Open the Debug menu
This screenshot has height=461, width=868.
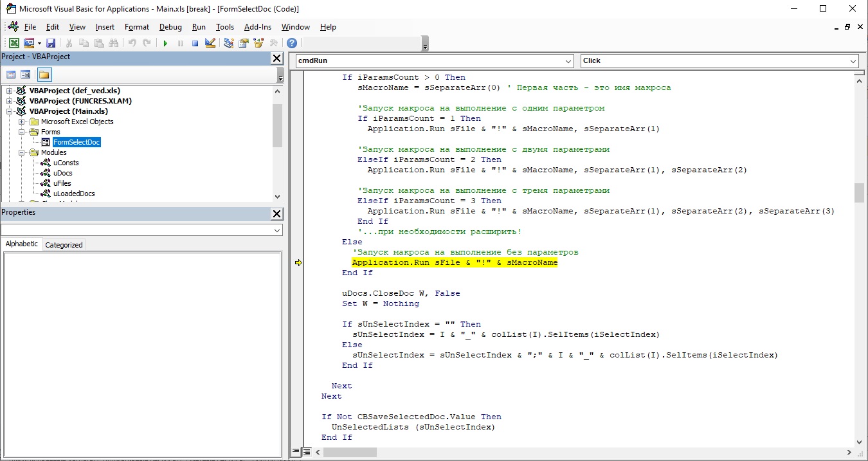point(170,27)
